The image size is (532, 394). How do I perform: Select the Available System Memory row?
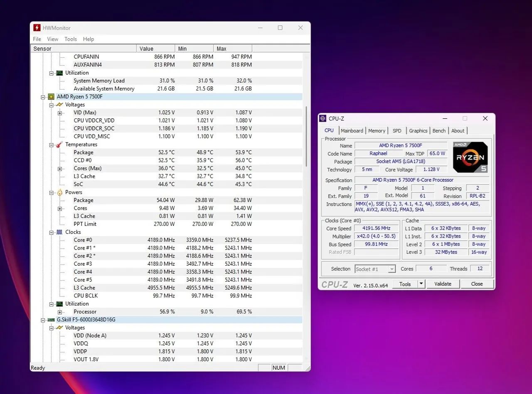[167, 89]
